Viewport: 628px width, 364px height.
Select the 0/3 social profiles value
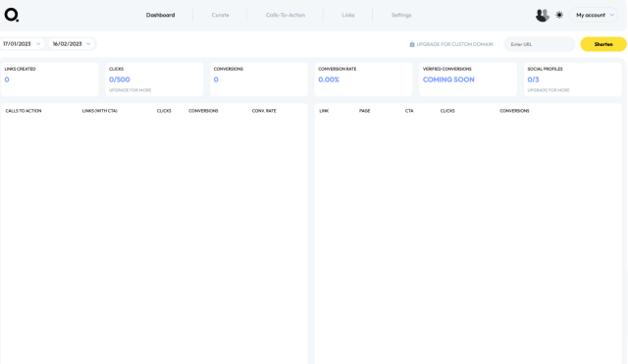[533, 79]
